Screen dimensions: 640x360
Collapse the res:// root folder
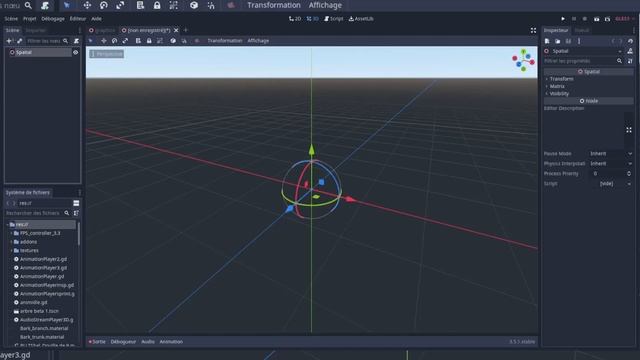click(x=7, y=224)
